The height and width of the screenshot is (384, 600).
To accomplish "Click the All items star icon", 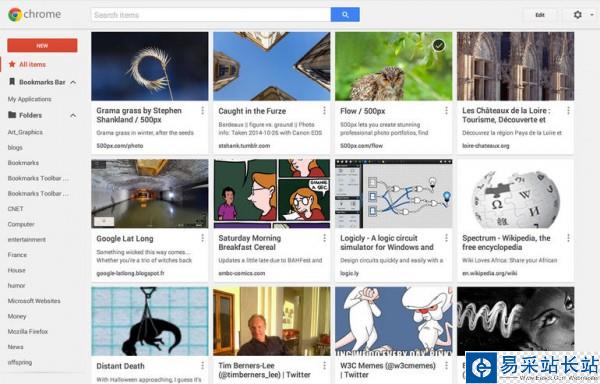I will click(12, 64).
